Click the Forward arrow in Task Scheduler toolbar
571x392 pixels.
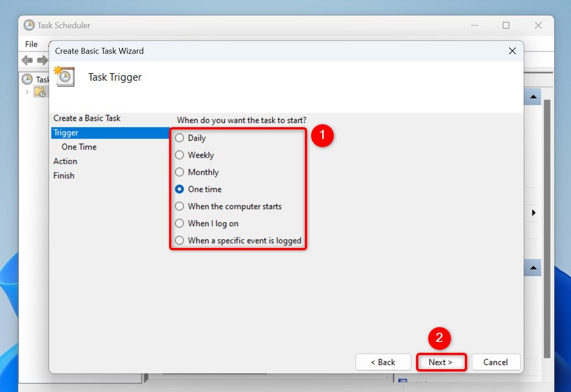point(42,60)
